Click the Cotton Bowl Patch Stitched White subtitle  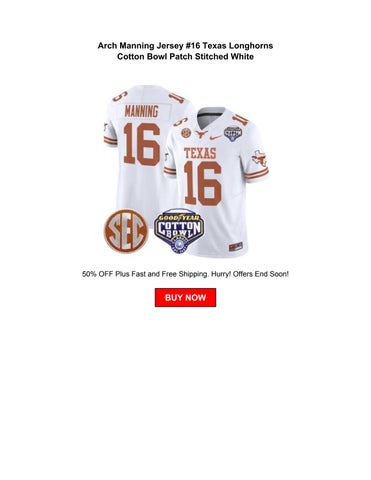click(x=185, y=57)
